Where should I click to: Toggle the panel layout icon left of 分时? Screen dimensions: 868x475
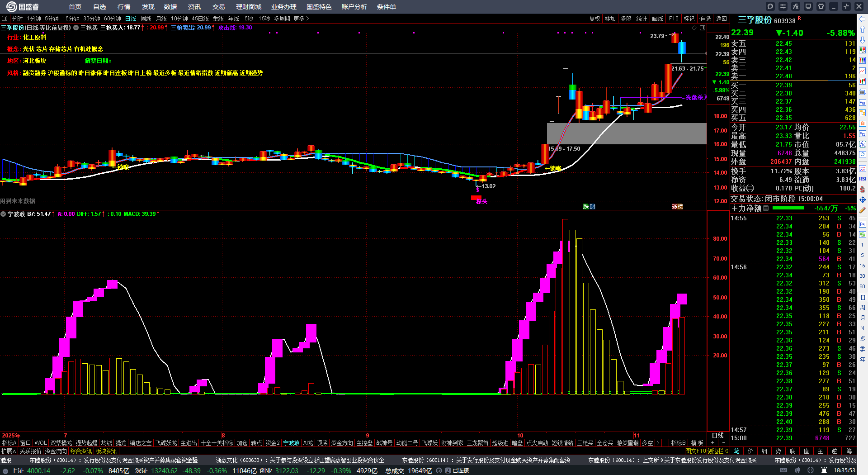coord(5,19)
